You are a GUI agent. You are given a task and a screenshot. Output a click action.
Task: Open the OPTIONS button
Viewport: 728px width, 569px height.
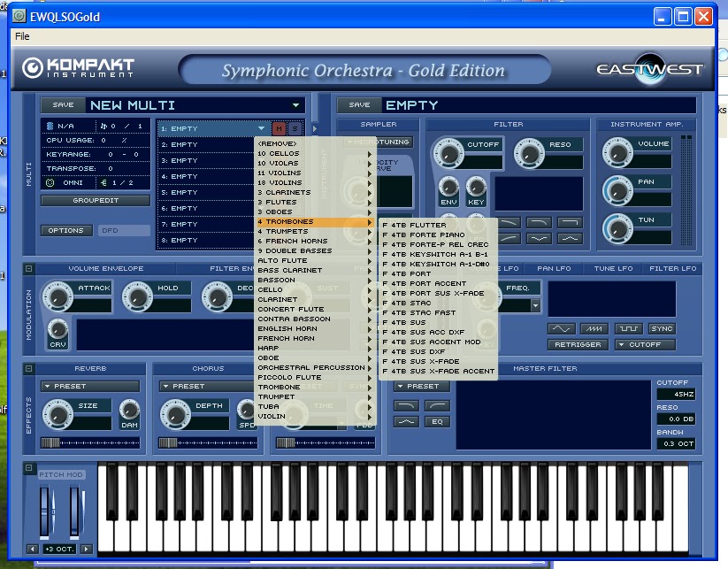66,230
